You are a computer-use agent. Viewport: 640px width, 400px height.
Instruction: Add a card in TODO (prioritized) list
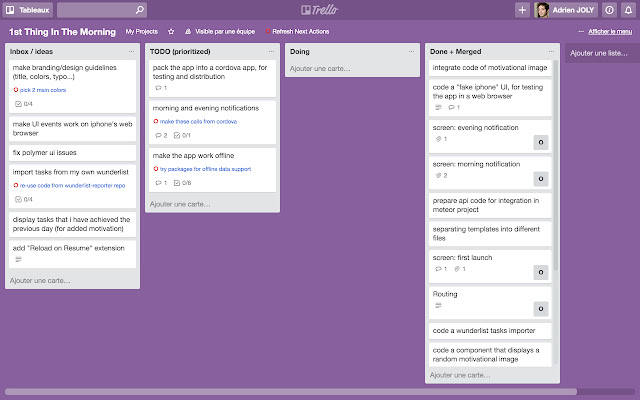pyautogui.click(x=180, y=204)
